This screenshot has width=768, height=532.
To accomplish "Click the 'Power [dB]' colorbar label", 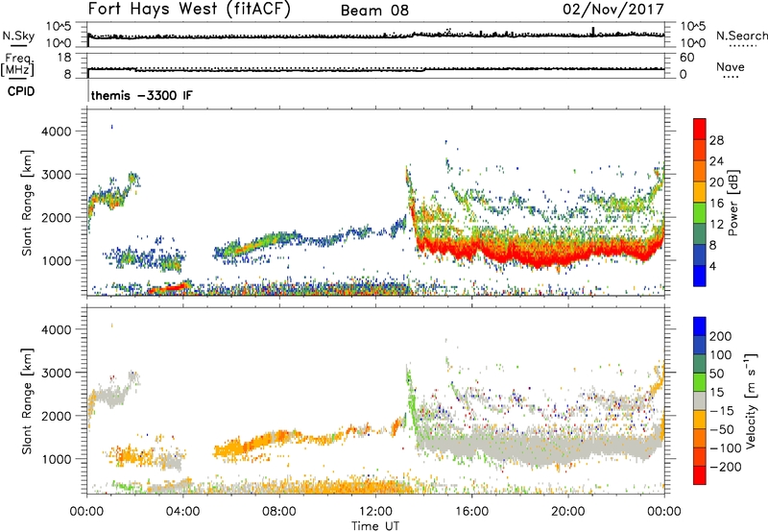I will (x=733, y=203).
